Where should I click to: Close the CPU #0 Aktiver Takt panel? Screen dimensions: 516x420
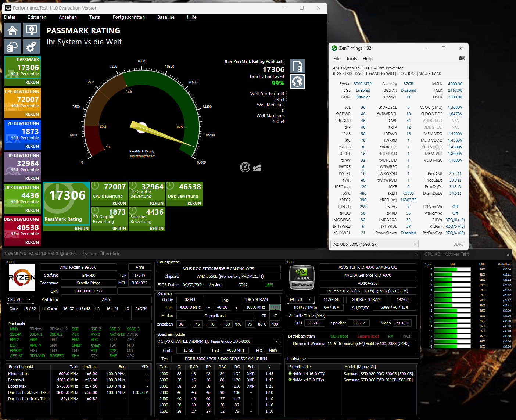click(x=508, y=255)
